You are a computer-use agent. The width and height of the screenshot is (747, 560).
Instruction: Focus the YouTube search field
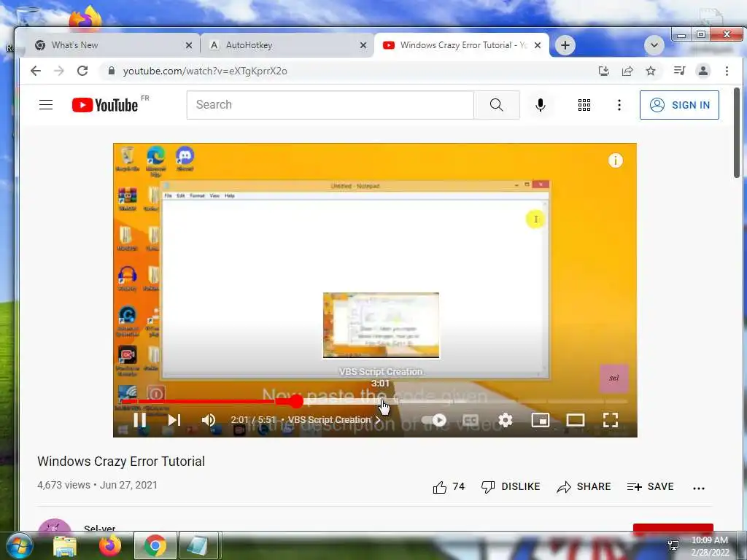330,105
